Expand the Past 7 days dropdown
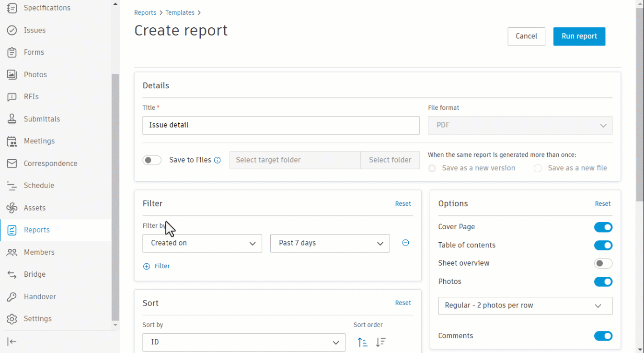Viewport: 644px width, 353px height. [x=330, y=243]
